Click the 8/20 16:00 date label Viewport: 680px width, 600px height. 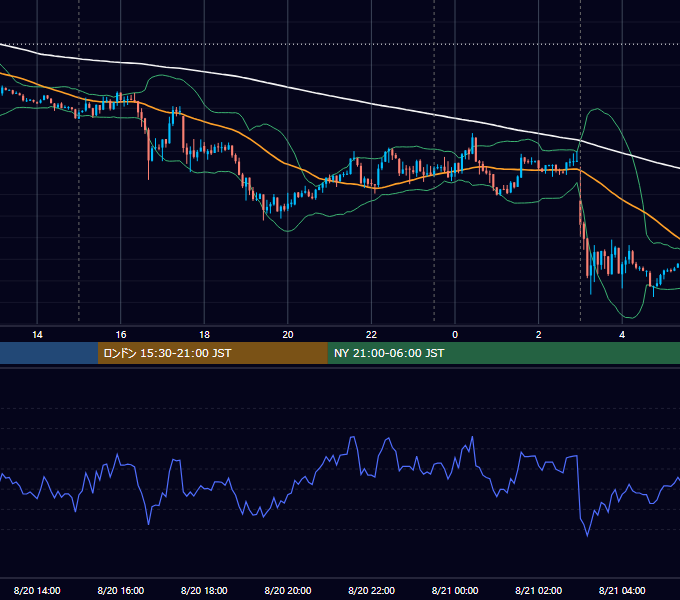[121, 590]
